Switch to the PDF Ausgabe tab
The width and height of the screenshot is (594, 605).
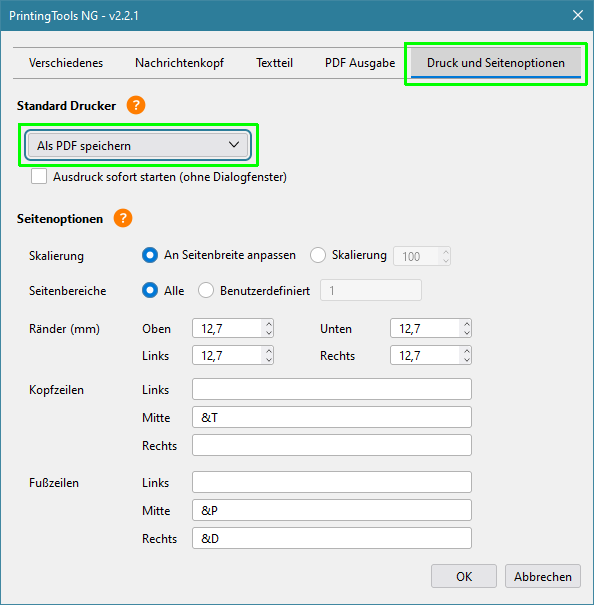pyautogui.click(x=360, y=63)
